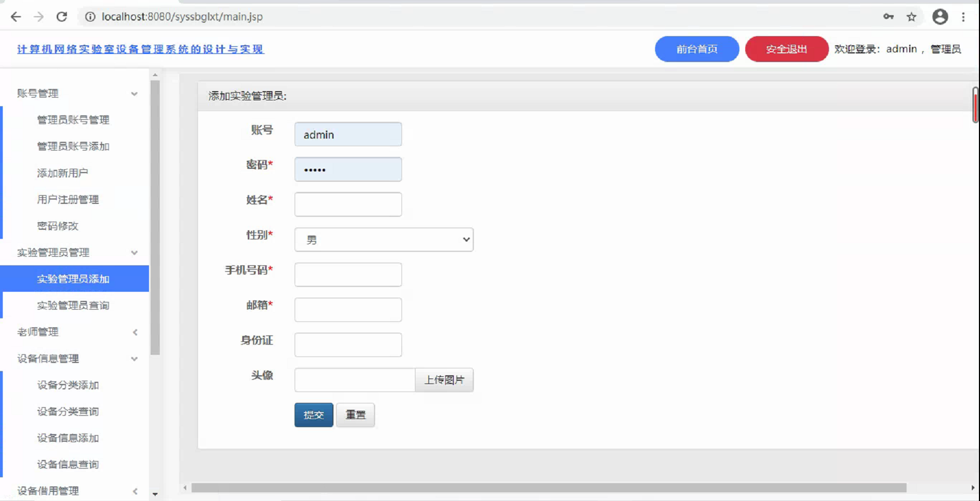Click sidebar vertical scrollbar thumb
This screenshot has width=980, height=501.
coord(155,217)
